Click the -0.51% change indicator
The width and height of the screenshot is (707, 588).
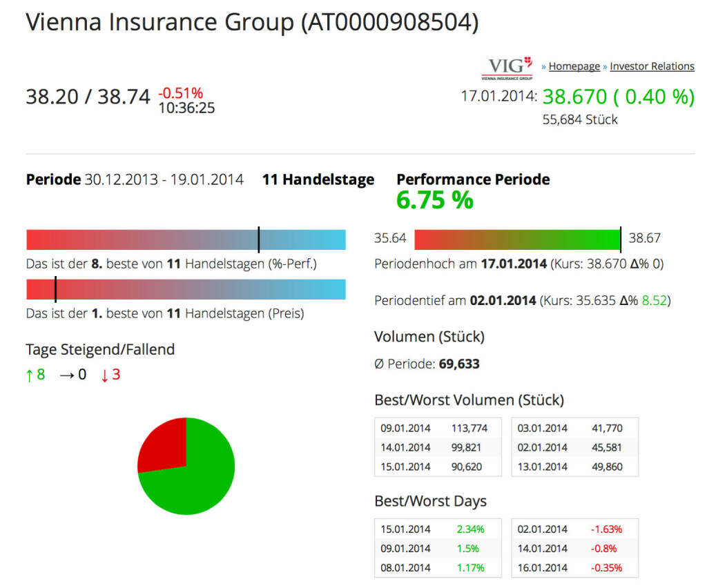[181, 93]
